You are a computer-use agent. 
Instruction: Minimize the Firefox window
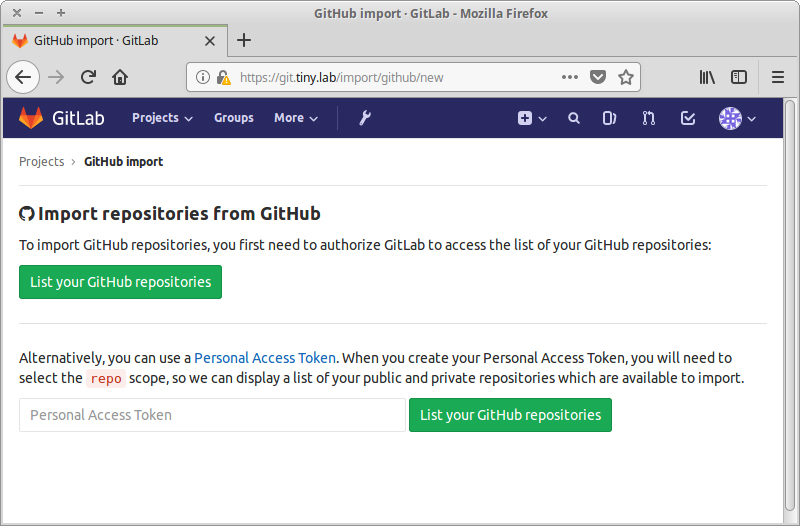(39, 13)
